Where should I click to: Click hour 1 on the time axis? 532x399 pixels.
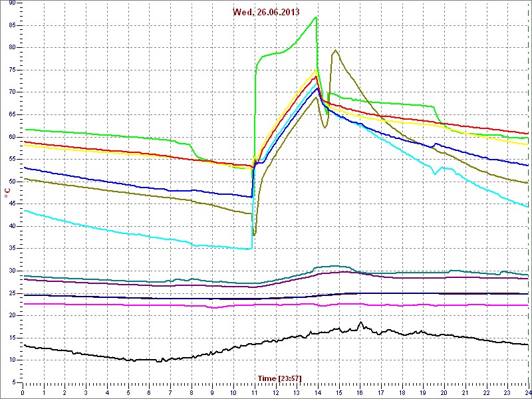44,393
